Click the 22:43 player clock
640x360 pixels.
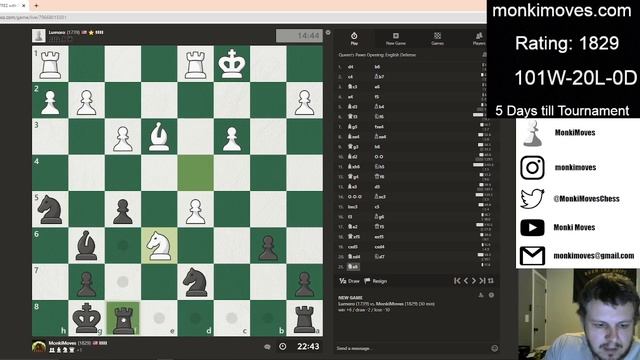coord(308,347)
